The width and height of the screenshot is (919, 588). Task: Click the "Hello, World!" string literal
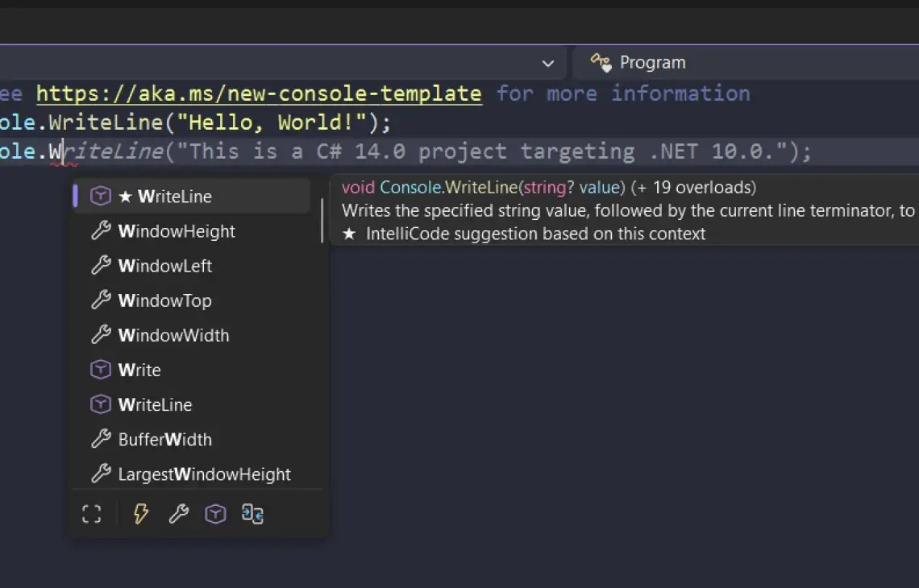[x=272, y=122]
